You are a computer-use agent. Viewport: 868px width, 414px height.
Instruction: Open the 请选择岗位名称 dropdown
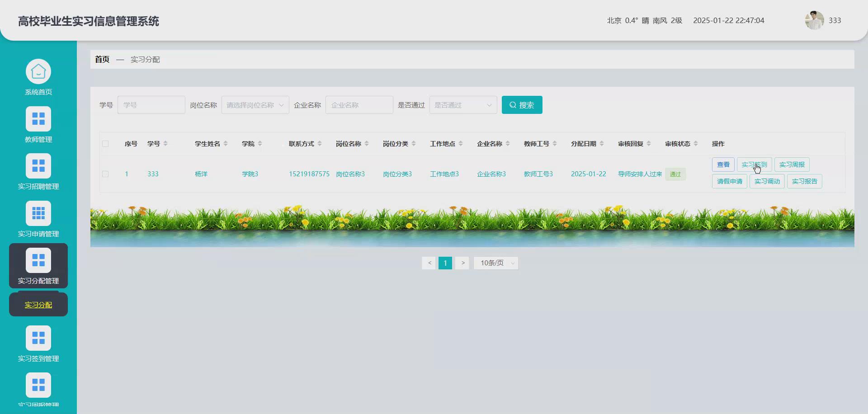[255, 104]
